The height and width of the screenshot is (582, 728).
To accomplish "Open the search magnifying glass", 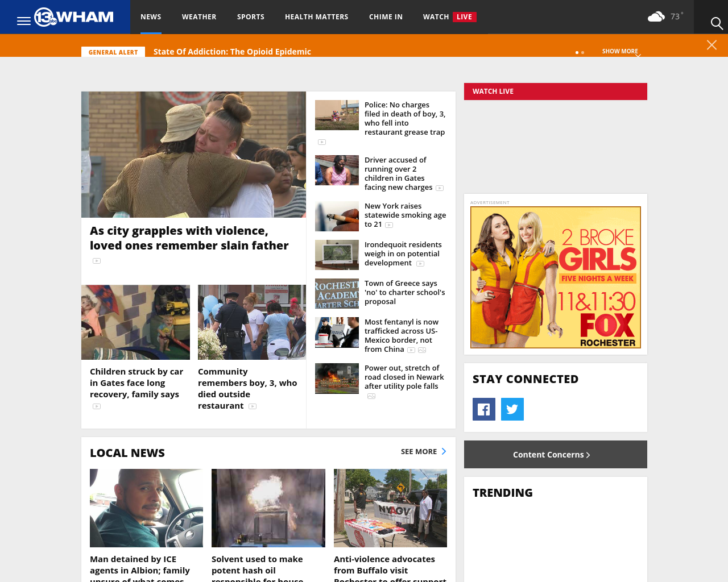I will 715,23.
